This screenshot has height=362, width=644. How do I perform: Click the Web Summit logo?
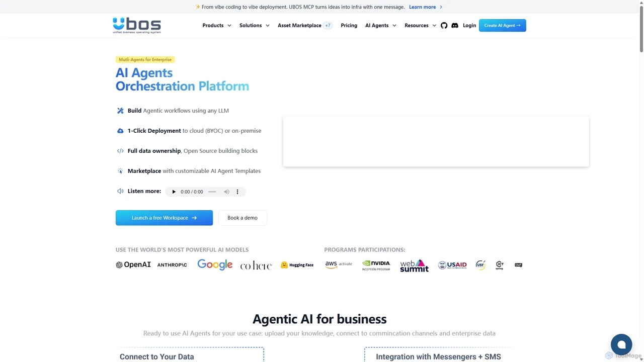[415, 265]
